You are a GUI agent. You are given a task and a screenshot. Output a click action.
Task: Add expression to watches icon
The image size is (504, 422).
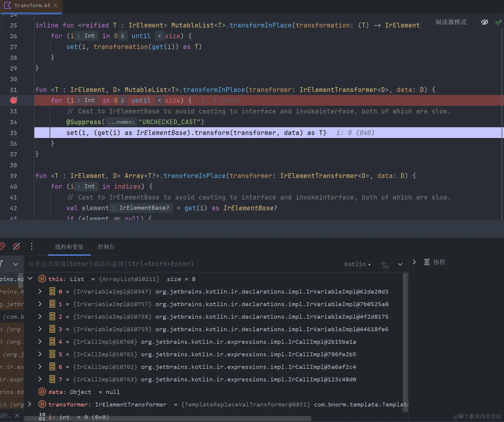point(384,264)
